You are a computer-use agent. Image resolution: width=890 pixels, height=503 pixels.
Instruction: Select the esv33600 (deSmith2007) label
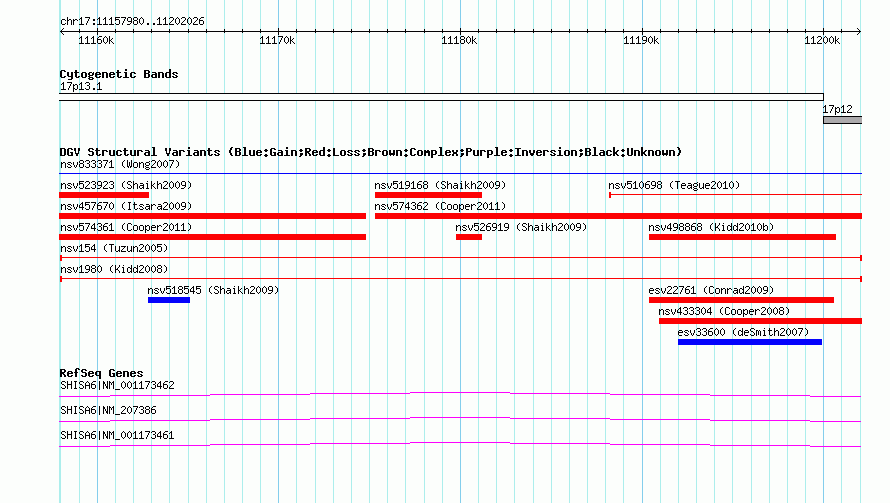click(743, 332)
